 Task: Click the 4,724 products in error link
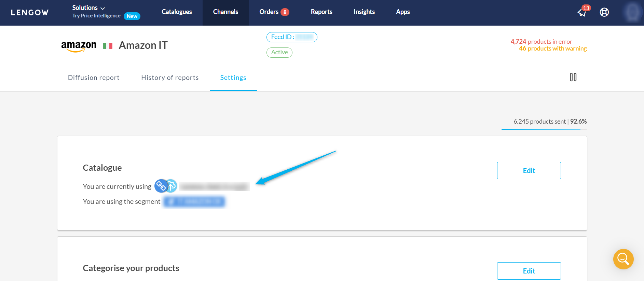click(x=541, y=41)
